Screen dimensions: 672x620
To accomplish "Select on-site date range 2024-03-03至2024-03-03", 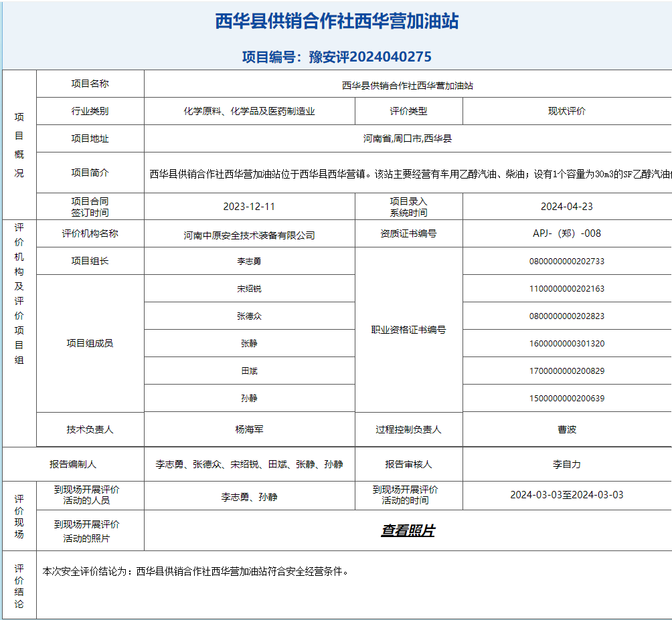I will (x=567, y=495).
